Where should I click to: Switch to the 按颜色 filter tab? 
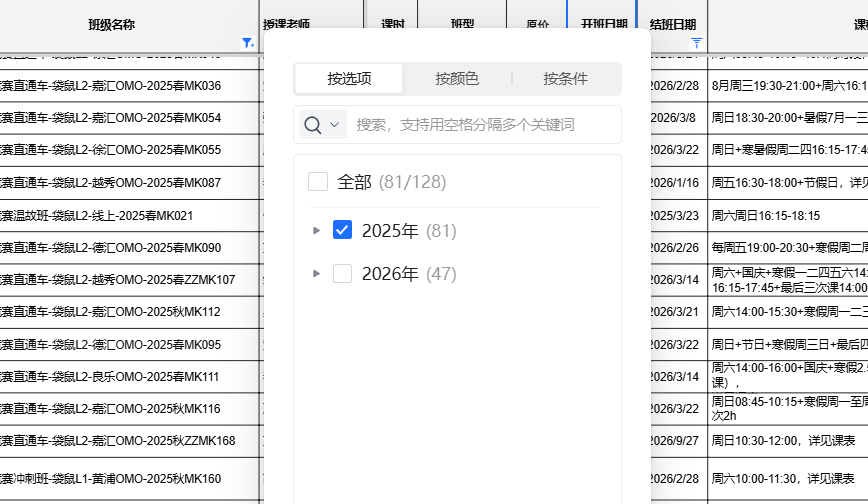click(457, 79)
